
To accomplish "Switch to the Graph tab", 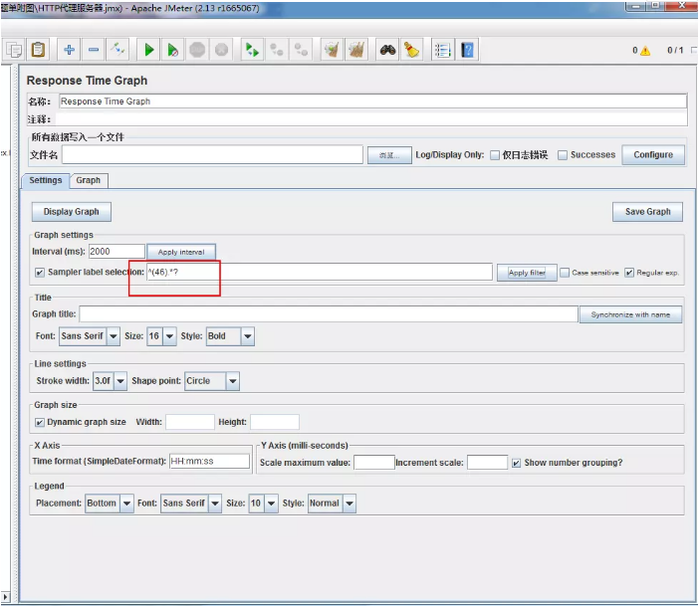I will [x=89, y=181].
